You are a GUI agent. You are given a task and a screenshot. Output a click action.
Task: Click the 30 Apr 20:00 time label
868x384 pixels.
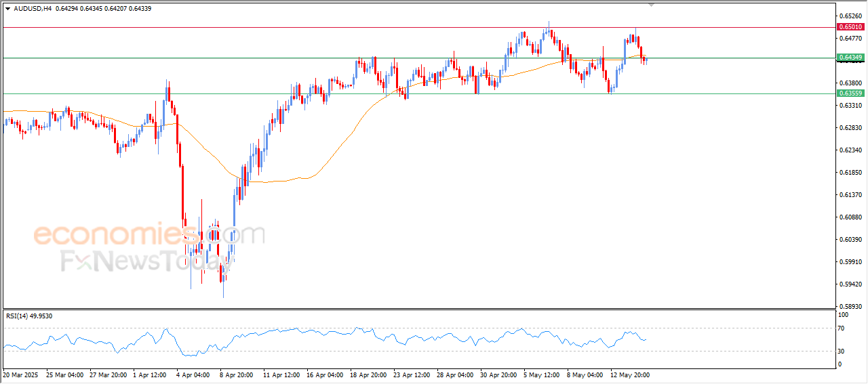499,374
